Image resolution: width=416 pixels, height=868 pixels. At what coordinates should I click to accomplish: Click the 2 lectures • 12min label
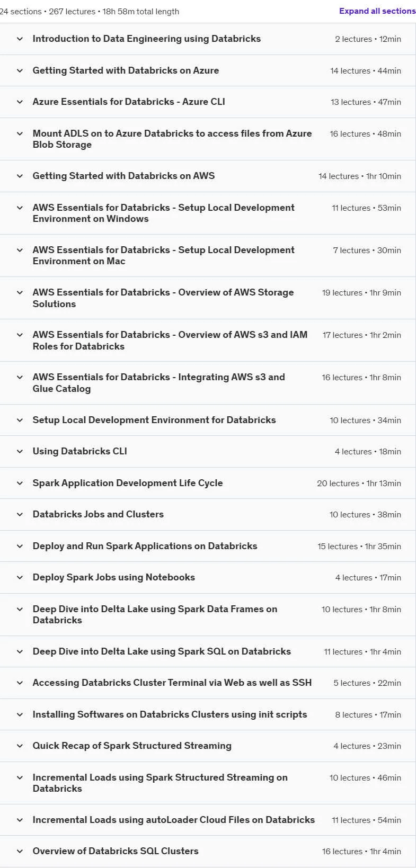pos(368,39)
